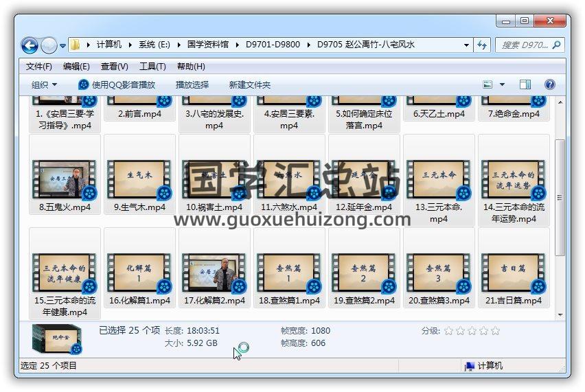Click the 2.前言.mp4 filename
This screenshot has width=585, height=392.
tap(139, 114)
